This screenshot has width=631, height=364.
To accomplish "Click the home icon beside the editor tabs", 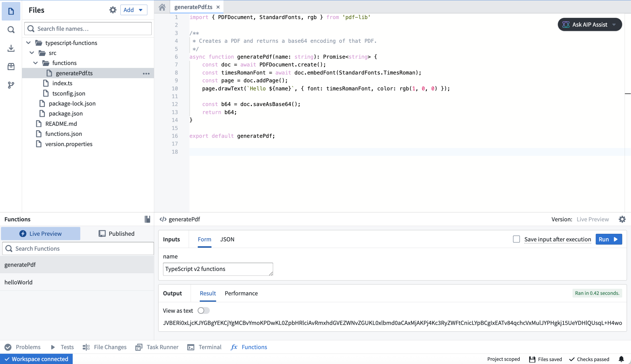I will click(x=162, y=7).
